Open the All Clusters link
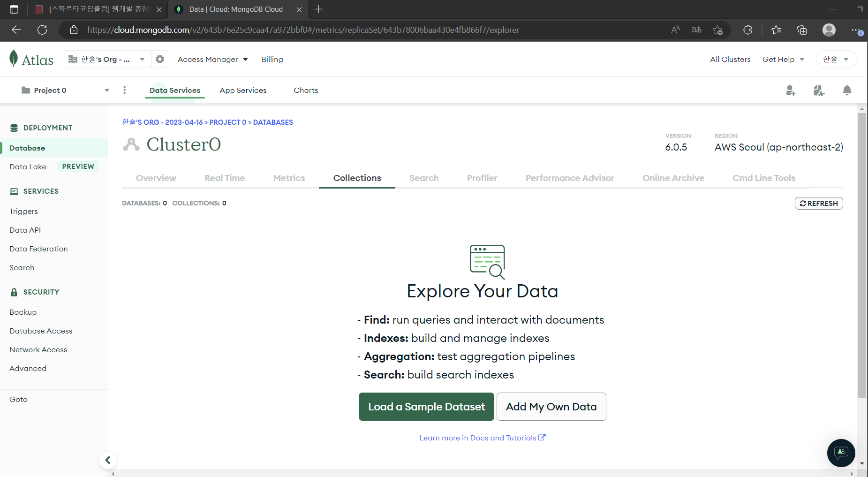Image resolution: width=868 pixels, height=477 pixels. point(730,59)
